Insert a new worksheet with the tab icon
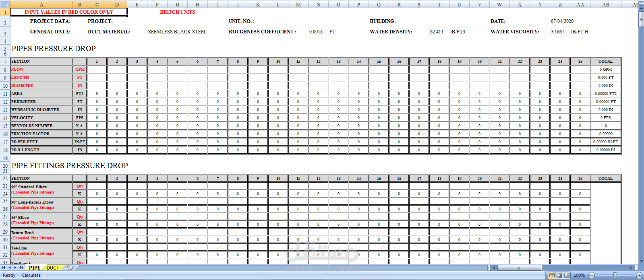The width and height of the screenshot is (644, 280). point(70,268)
